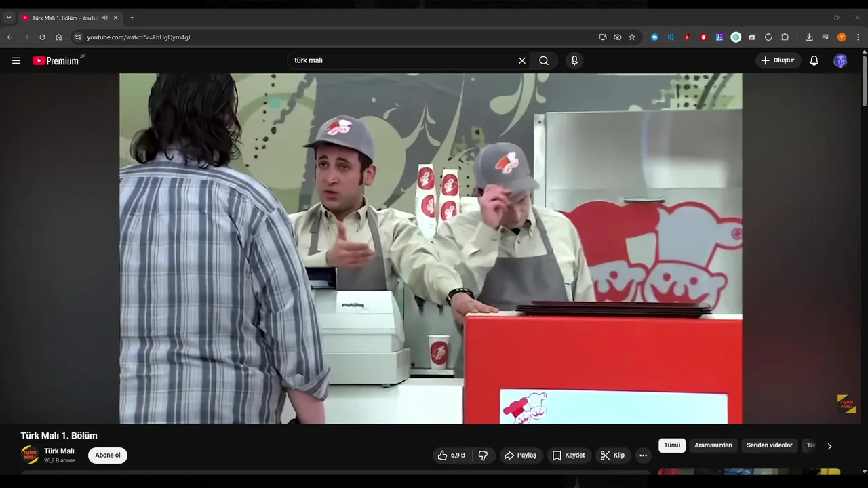
Task: Open the tab search dropdown arrow
Action: point(9,18)
